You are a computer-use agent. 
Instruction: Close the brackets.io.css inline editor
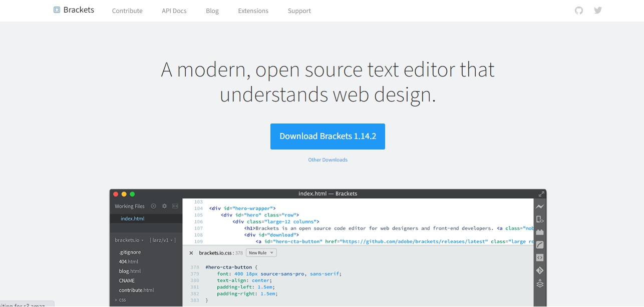coord(191,253)
